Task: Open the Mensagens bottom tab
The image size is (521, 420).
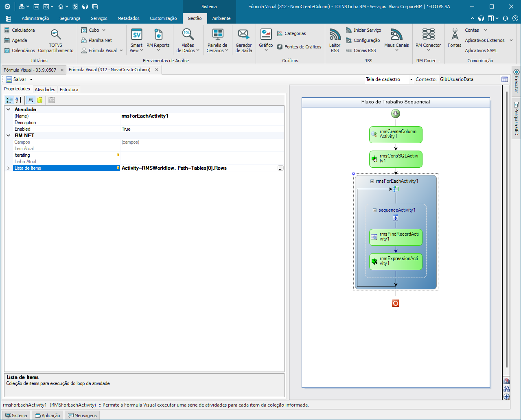Action: point(82,416)
